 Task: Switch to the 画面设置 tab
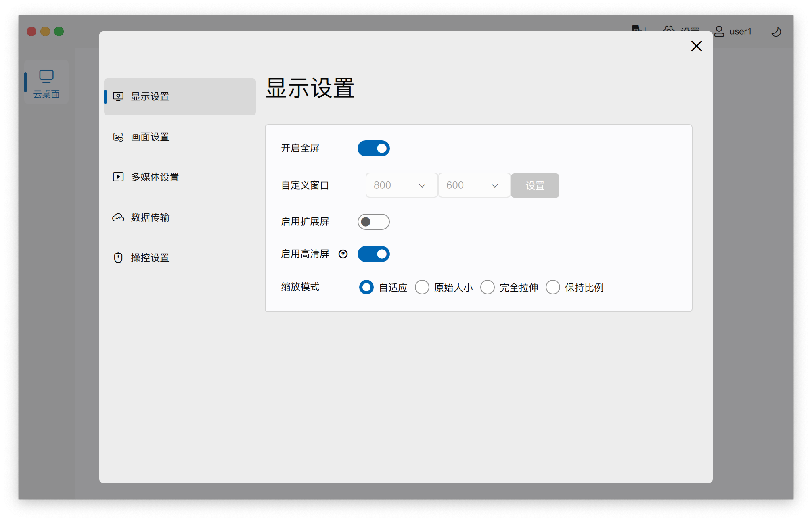click(x=180, y=137)
